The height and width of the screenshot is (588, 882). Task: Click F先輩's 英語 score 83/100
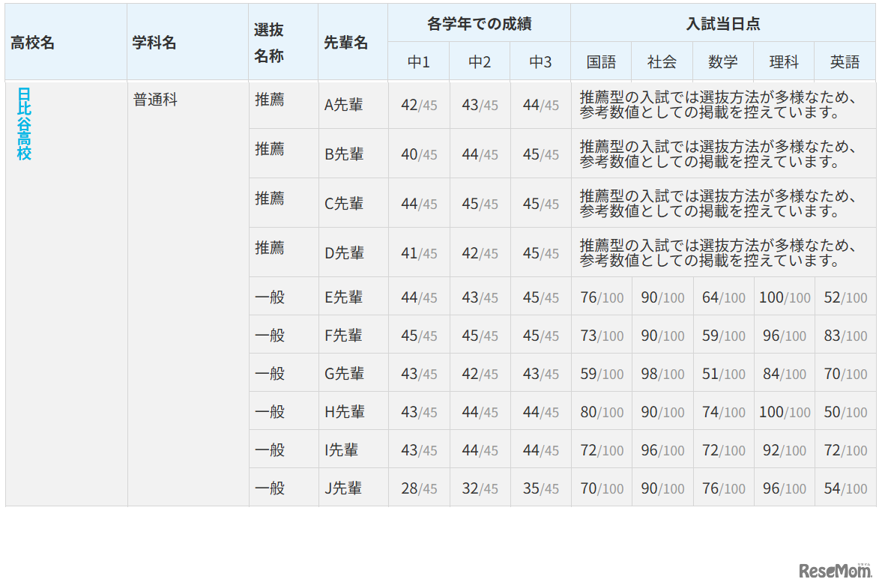[845, 336]
